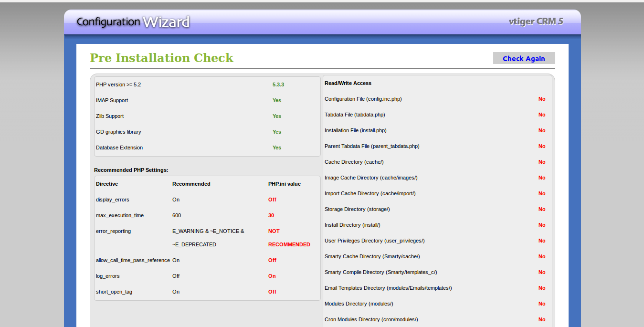Click the Yes value for Database Extension
Viewport: 644px width, 327px height.
pyautogui.click(x=277, y=148)
